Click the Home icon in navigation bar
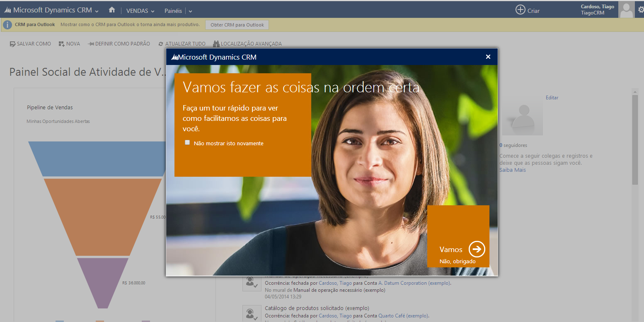644x322 pixels. point(111,10)
